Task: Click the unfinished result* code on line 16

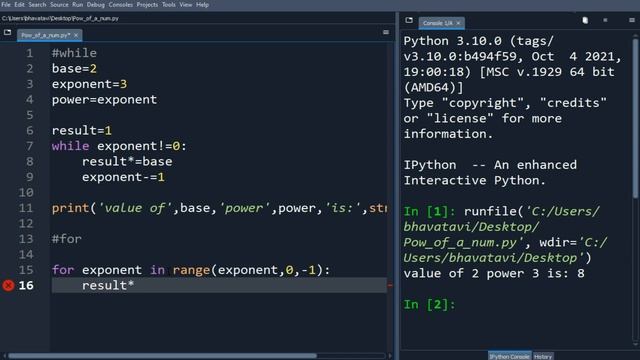Action: (108, 285)
